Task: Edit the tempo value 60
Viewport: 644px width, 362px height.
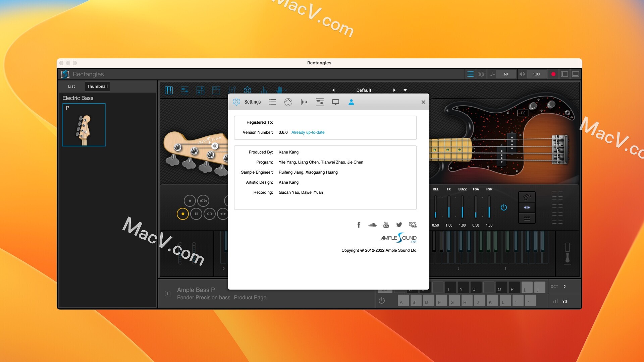Action: [x=506, y=74]
